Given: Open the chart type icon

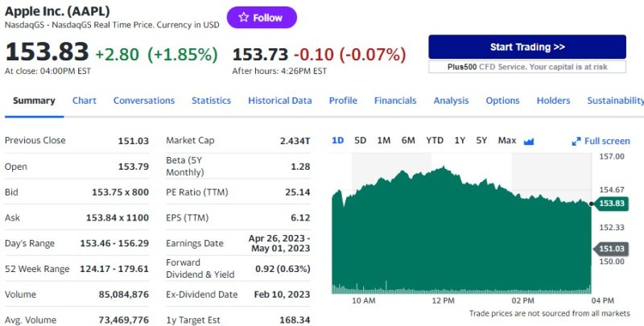Looking at the screenshot, I should click(529, 141).
